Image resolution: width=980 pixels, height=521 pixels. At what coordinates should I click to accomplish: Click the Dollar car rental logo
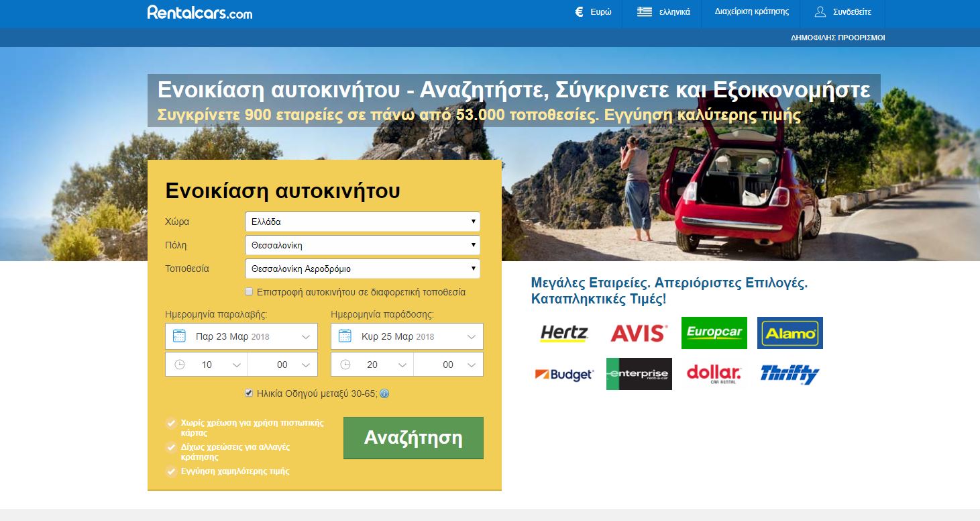714,374
